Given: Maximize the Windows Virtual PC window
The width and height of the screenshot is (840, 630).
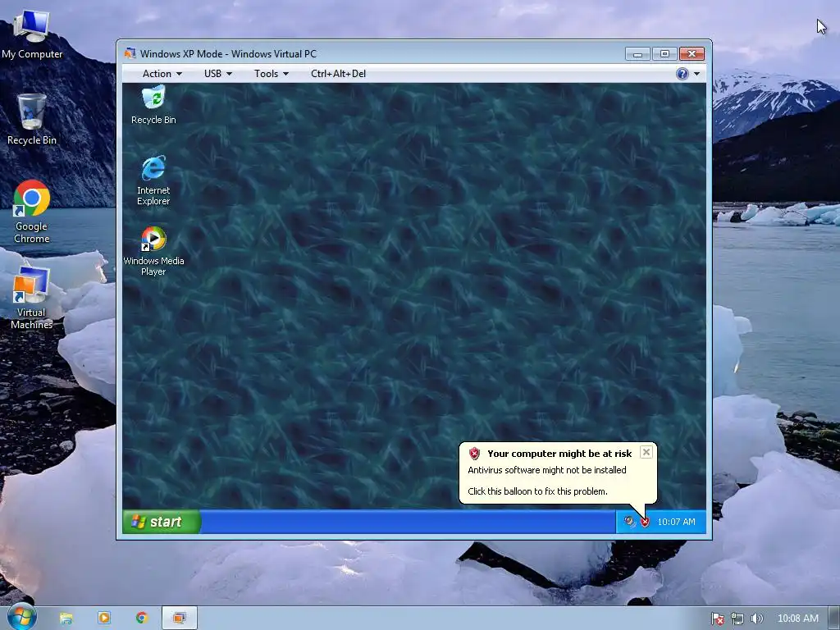Looking at the screenshot, I should tap(664, 54).
